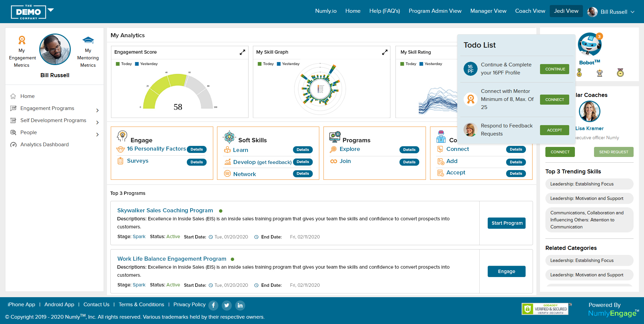Viewport: 644px width, 324px height.
Task: Toggle the Today legend in My Skill Rating
Action: tap(408, 64)
